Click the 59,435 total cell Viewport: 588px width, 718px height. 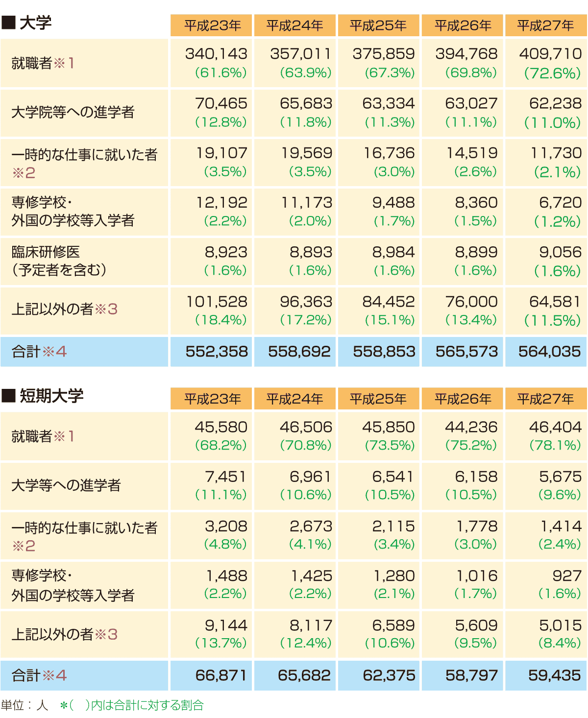pyautogui.click(x=554, y=675)
